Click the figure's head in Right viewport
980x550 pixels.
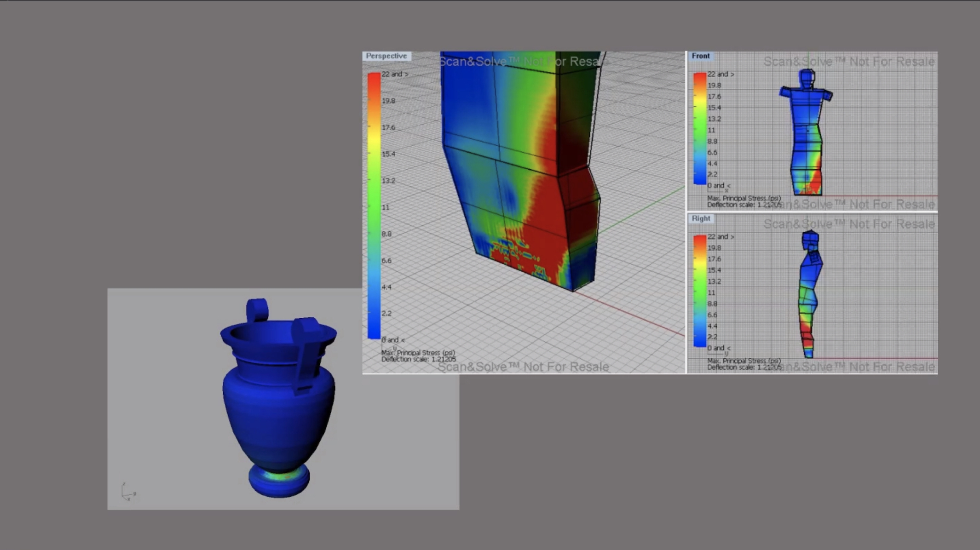coord(810,239)
